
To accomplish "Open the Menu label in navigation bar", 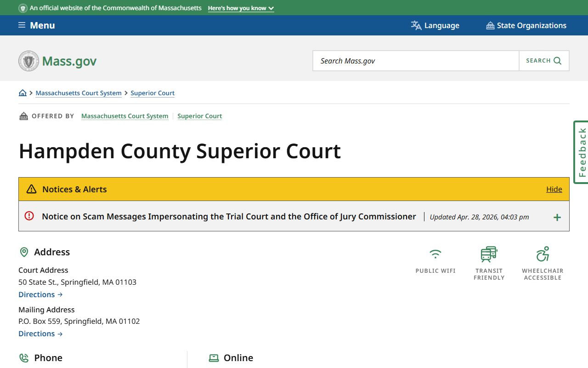I will pyautogui.click(x=42, y=25).
